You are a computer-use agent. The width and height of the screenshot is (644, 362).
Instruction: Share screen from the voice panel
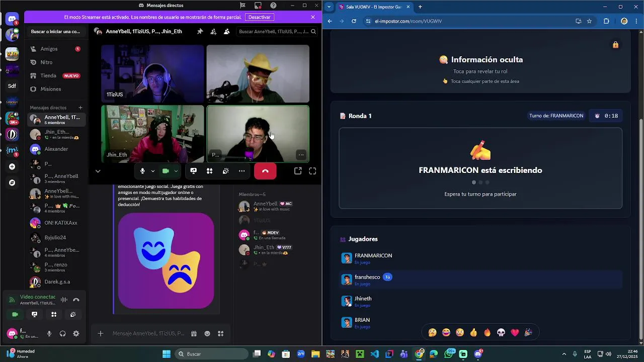pos(34,314)
